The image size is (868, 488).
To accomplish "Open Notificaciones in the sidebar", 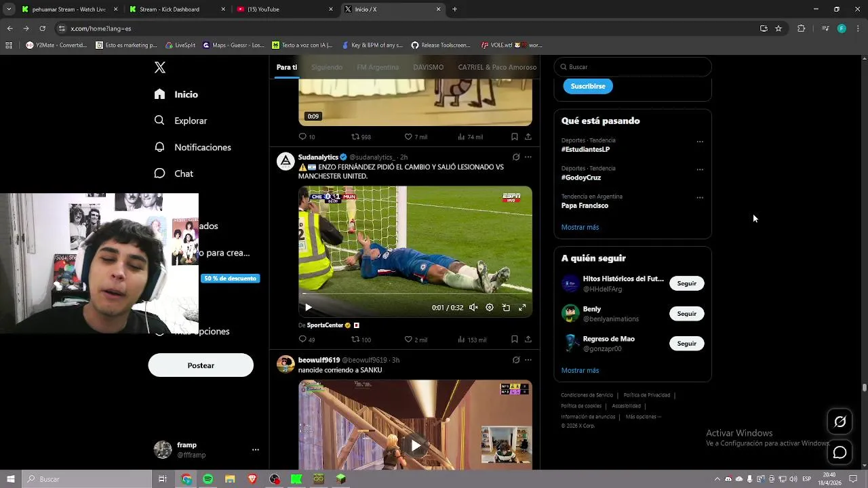I will pyautogui.click(x=193, y=147).
